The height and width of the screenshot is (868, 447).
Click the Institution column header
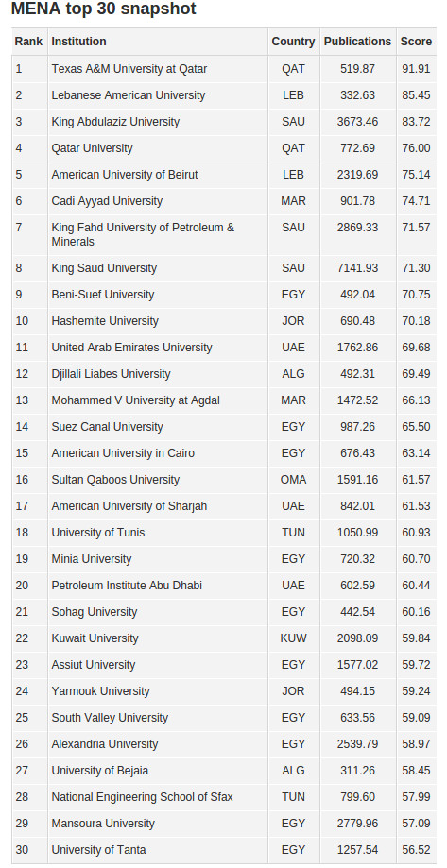pyautogui.click(x=78, y=42)
